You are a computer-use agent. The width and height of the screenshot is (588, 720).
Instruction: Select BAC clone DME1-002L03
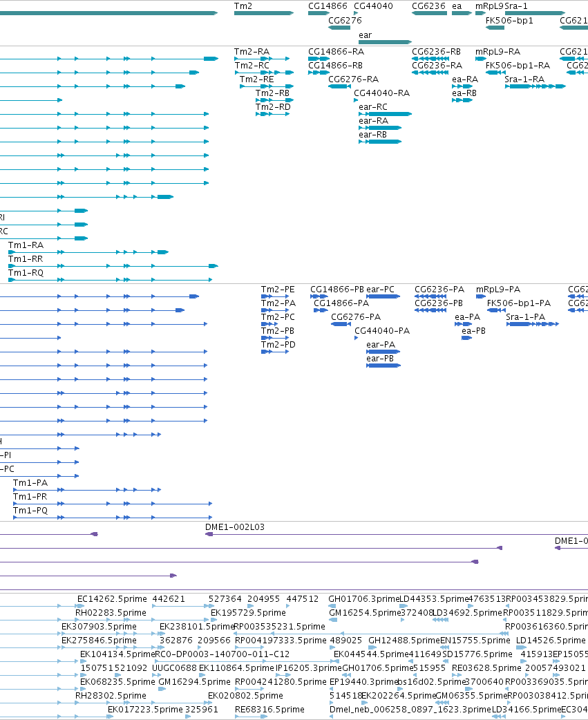pos(397,534)
